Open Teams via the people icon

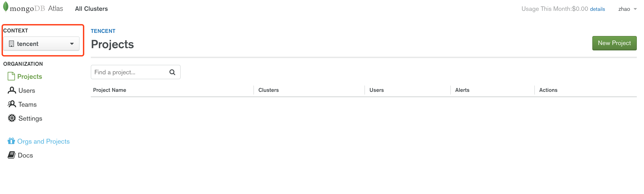[x=11, y=104]
